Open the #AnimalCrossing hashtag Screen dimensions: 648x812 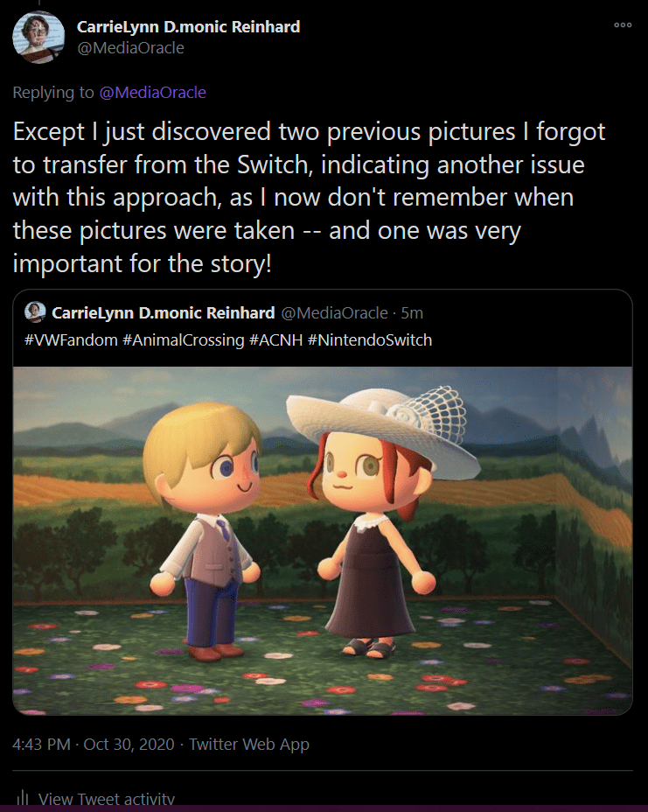(183, 339)
